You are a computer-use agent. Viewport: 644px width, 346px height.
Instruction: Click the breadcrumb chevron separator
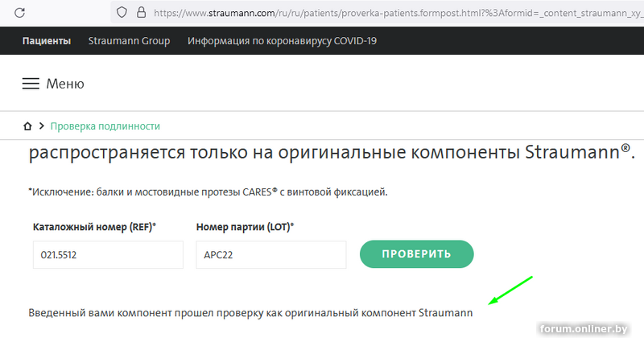click(x=41, y=126)
